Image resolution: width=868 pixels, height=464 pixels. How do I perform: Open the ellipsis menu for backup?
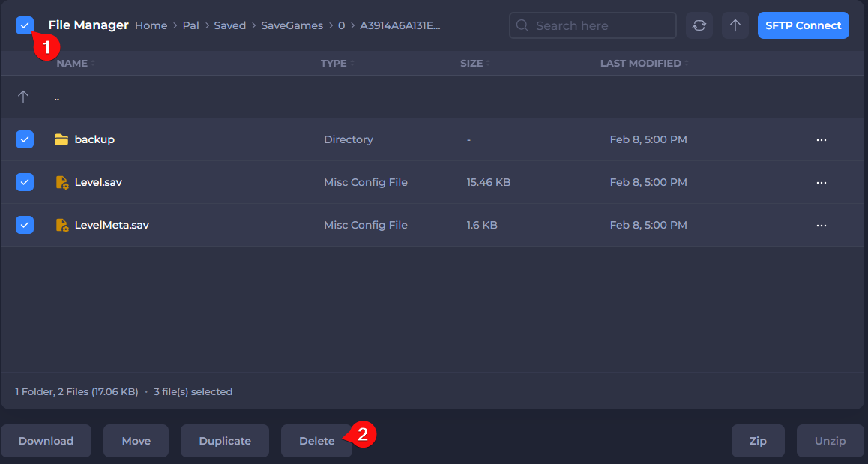[821, 139]
